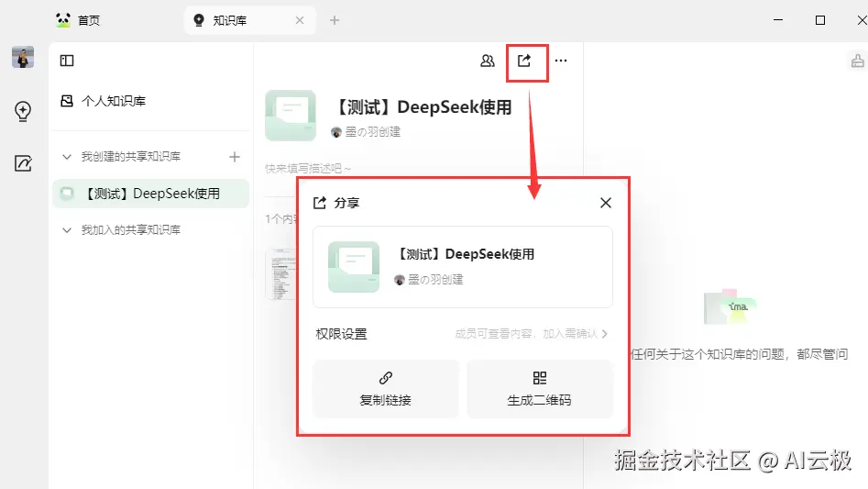Screen dimensions: 868x489
Task: Click 墨の羽创建 creator label in header
Action: click(366, 132)
